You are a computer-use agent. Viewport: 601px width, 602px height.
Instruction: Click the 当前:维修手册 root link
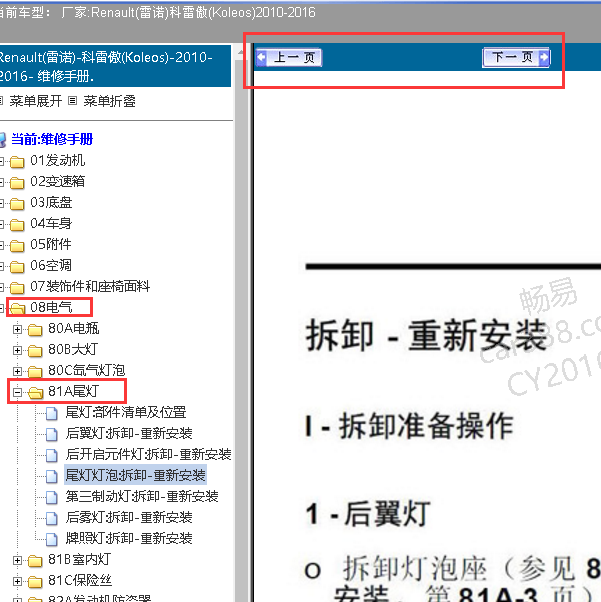(x=52, y=139)
